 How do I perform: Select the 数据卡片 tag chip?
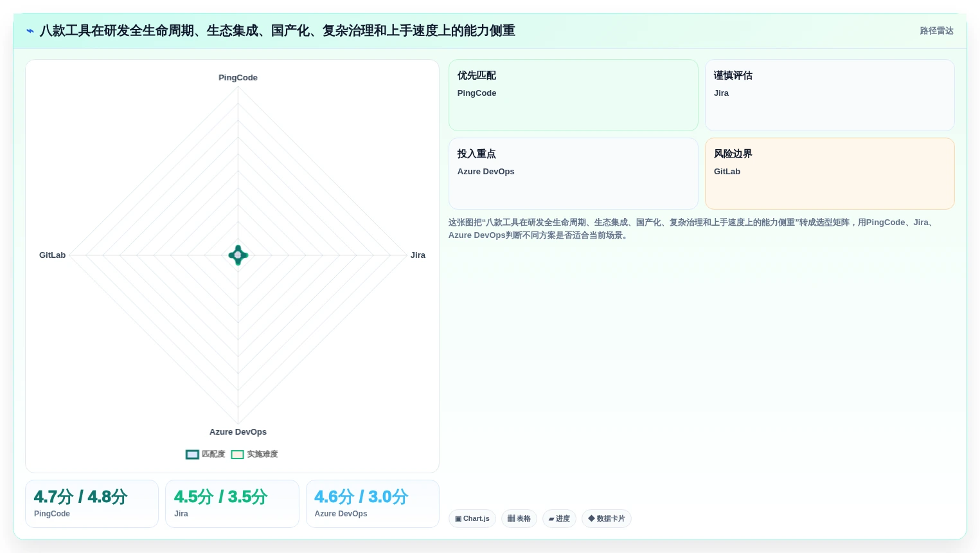point(607,519)
